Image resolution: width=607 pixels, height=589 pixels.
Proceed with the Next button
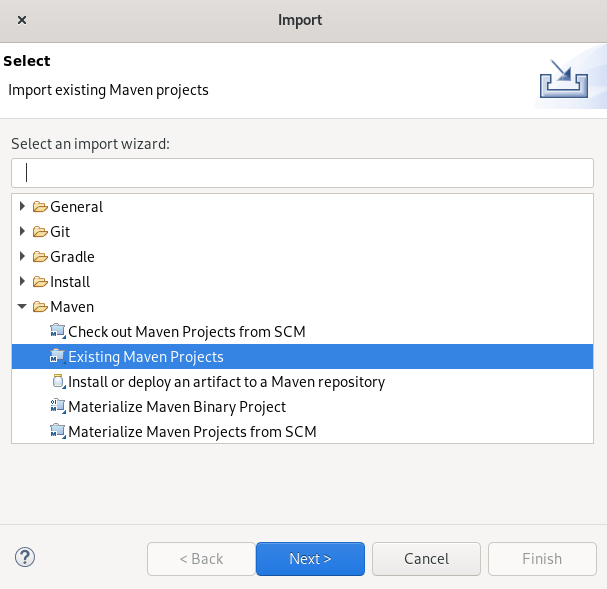[310, 559]
